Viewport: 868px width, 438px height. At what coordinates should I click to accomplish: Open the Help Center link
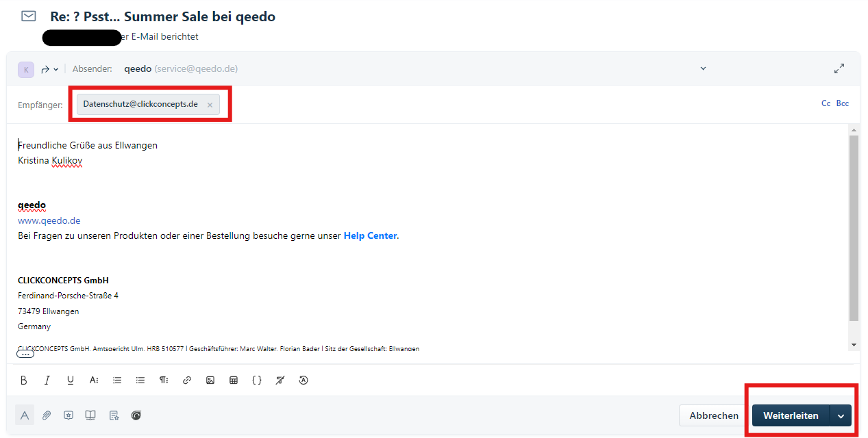coord(370,235)
